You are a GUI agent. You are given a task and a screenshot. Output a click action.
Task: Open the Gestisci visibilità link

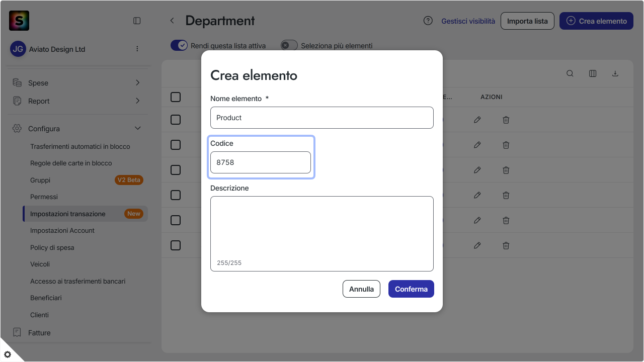[468, 21]
